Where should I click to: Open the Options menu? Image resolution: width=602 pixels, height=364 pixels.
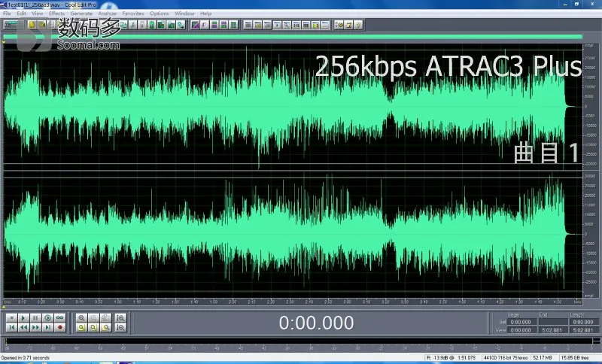(160, 14)
